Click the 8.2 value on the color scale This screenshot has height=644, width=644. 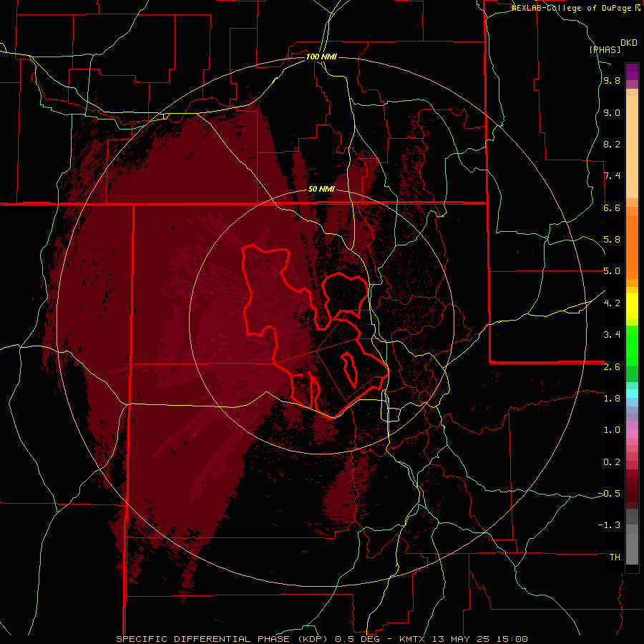612,144
